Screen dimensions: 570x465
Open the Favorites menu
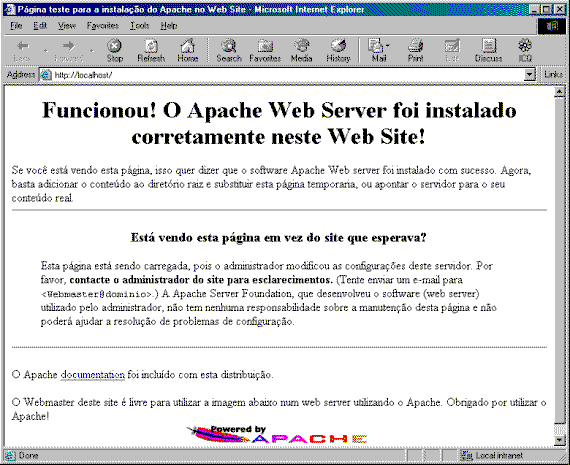tap(103, 26)
